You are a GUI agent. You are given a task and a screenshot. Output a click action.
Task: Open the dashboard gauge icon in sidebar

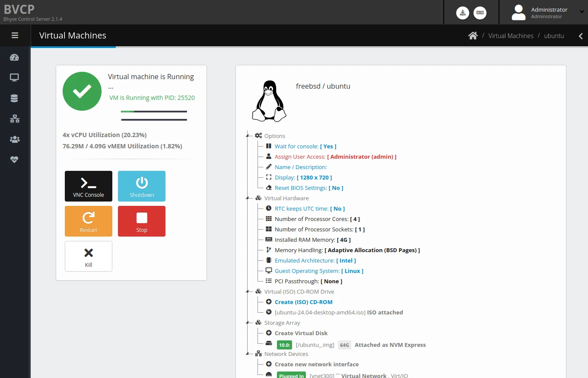14,58
